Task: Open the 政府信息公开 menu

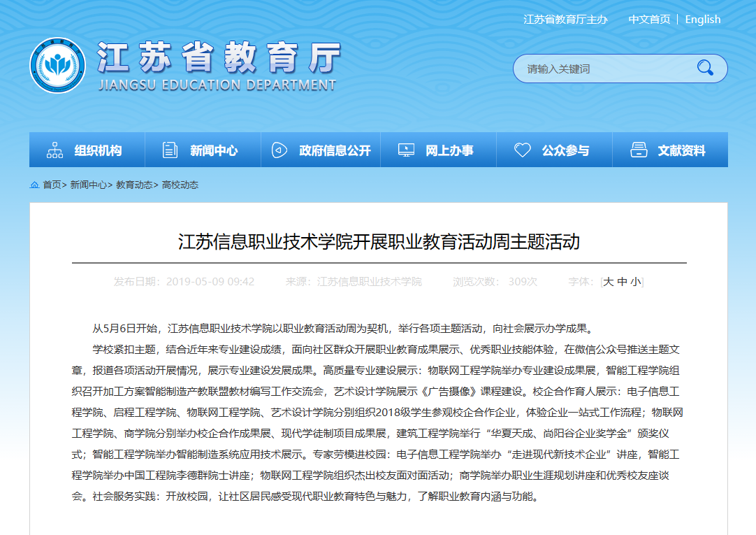Action: click(321, 150)
